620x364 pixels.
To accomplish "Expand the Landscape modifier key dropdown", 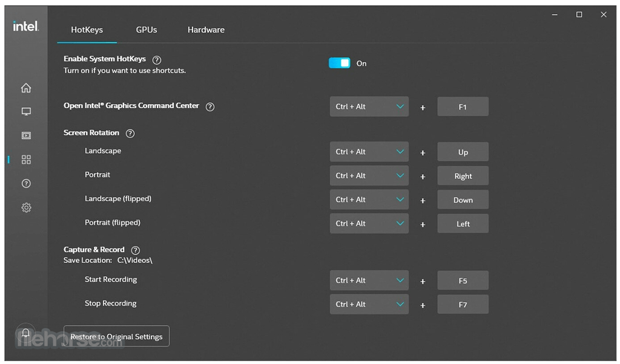I will point(369,152).
